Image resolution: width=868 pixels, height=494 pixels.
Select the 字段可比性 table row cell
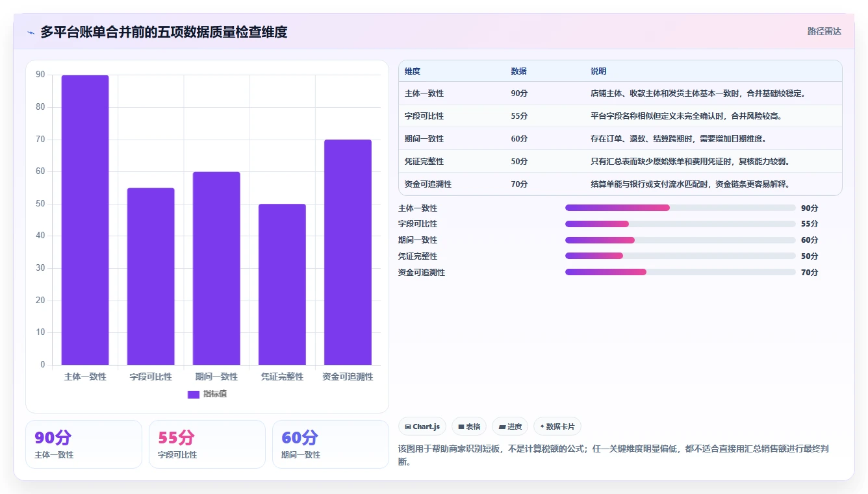click(424, 116)
